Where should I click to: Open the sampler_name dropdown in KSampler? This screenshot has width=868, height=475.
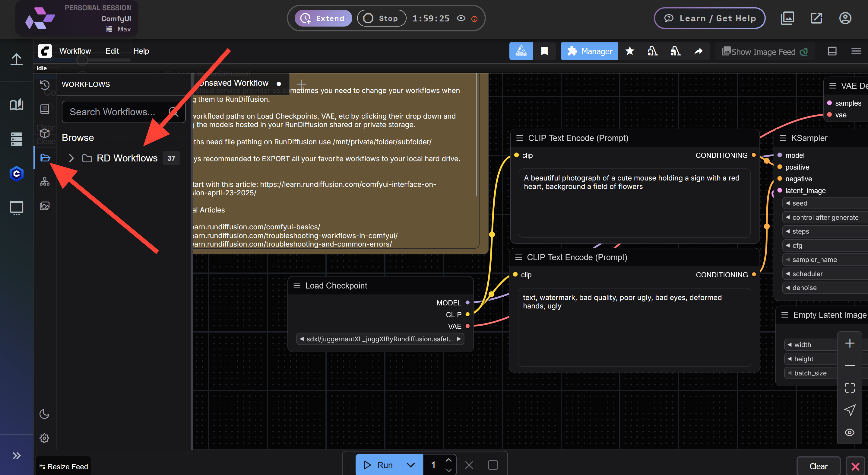point(825,260)
